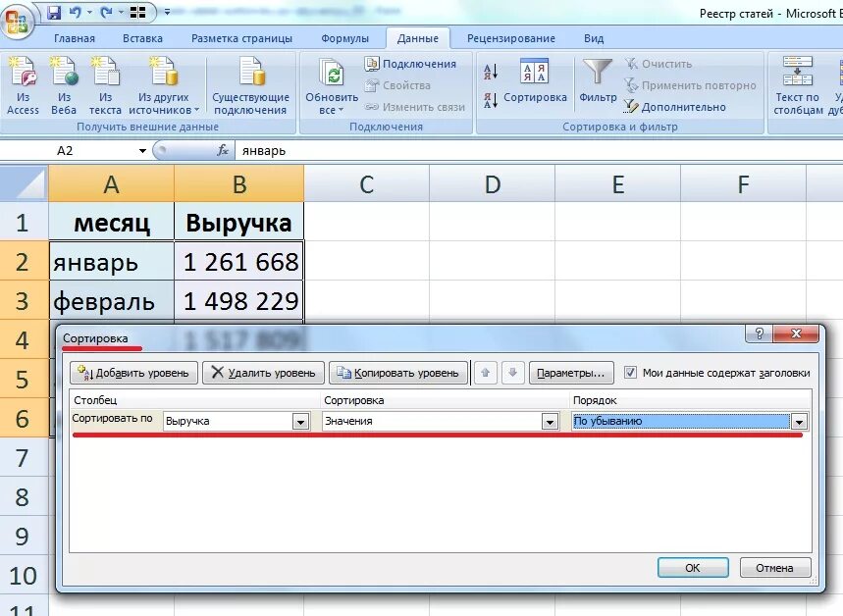This screenshot has width=843, height=616.
Task: Open Вид tab
Action: tap(594, 38)
